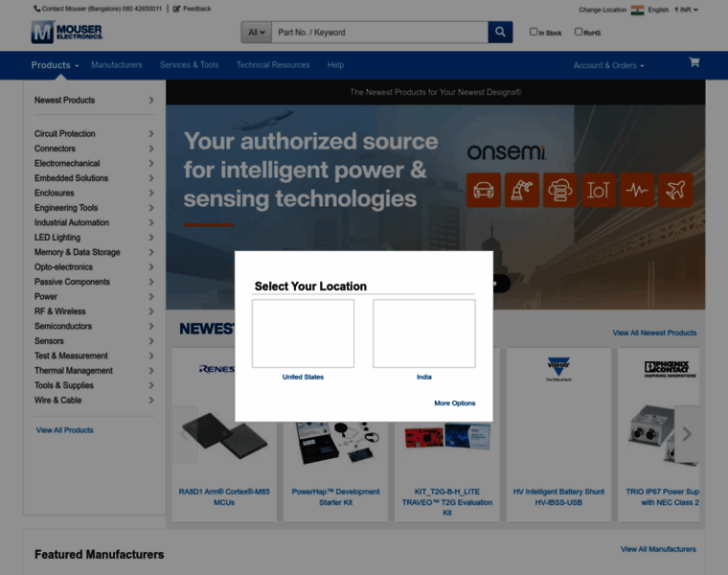The image size is (728, 575).
Task: Toggle the In Stock checkbox
Action: (x=534, y=32)
